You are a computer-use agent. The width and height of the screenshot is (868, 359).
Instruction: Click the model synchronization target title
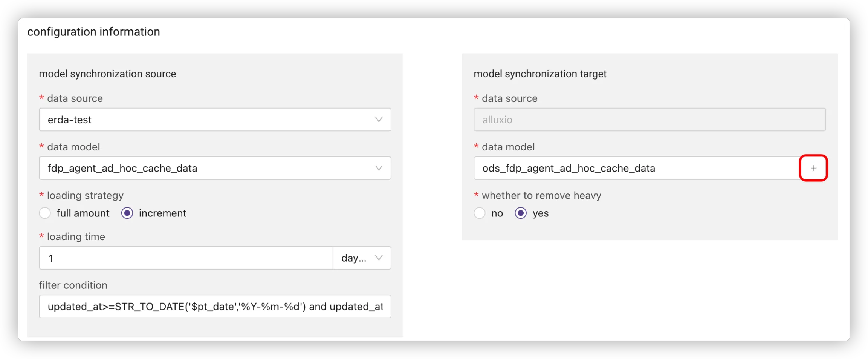coord(540,74)
